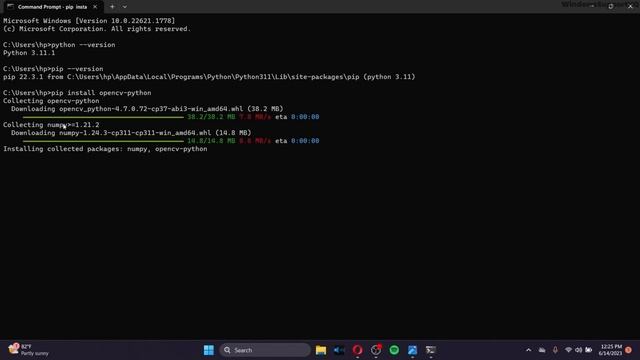Click the 'pip 22.3.1 from' output line
This screenshot has width=640, height=360.
point(209,77)
